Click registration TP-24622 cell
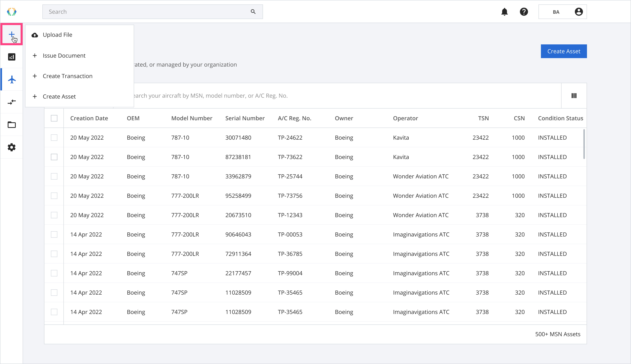This screenshot has width=631, height=364. [x=290, y=137]
